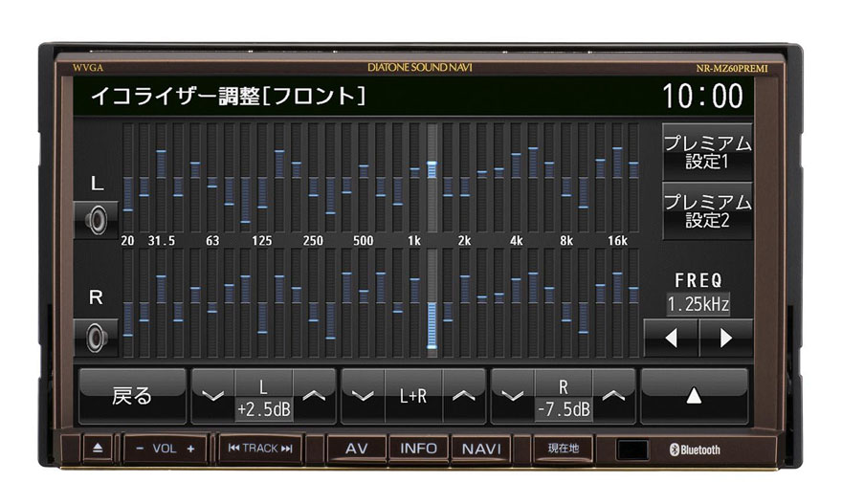Tap the 1k frequency label
Image resolution: width=842 pixels, height=504 pixels.
[414, 241]
